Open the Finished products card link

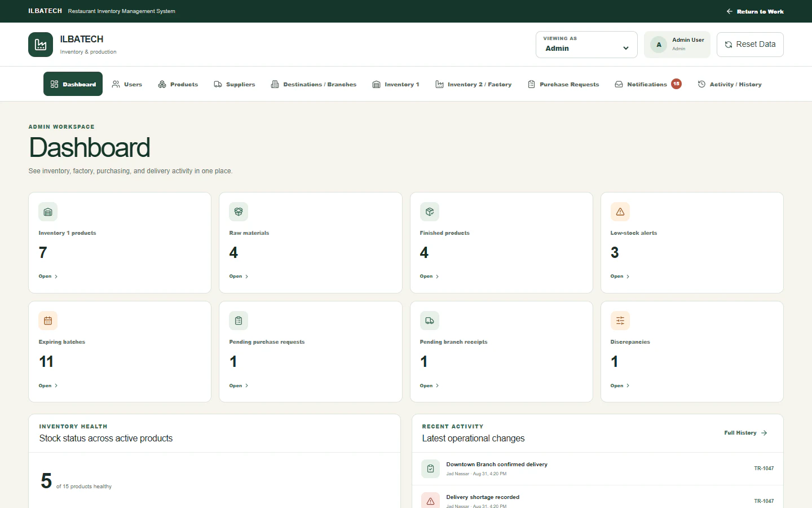point(429,277)
